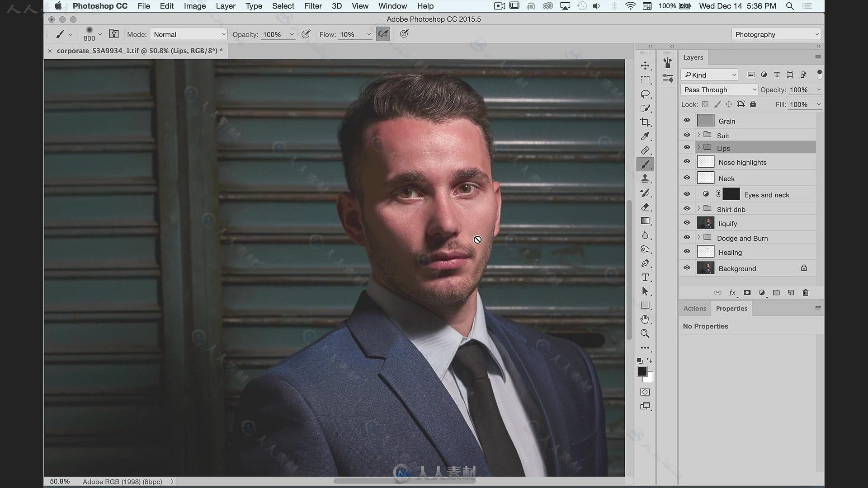Select the Pen tool
The image size is (868, 488).
645,263
